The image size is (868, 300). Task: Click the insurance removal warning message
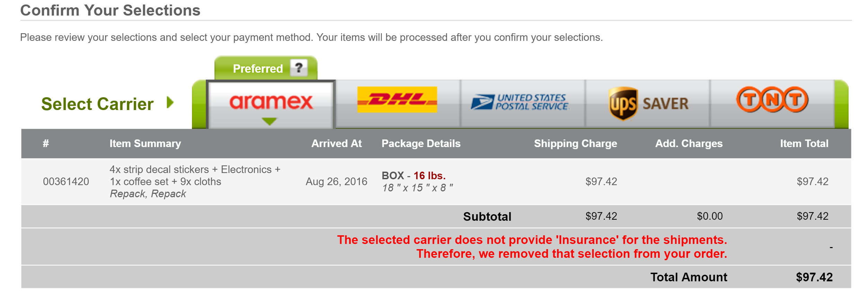(532, 247)
